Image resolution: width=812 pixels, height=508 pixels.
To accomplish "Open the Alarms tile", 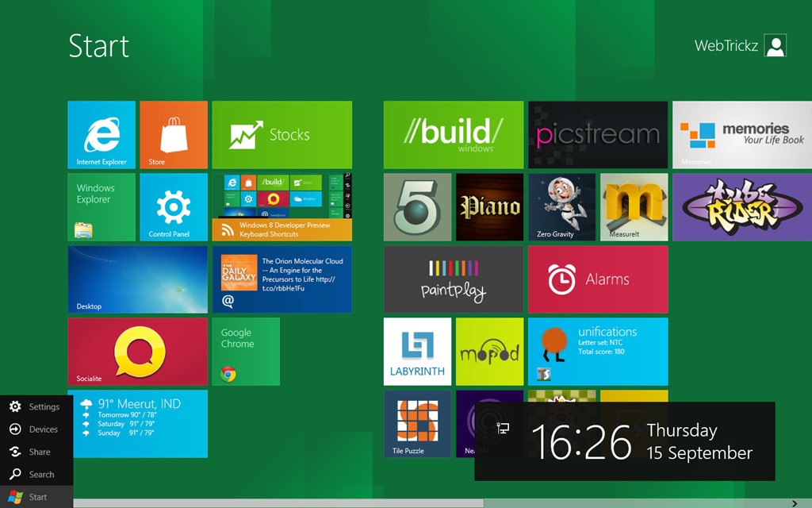I will [x=598, y=279].
